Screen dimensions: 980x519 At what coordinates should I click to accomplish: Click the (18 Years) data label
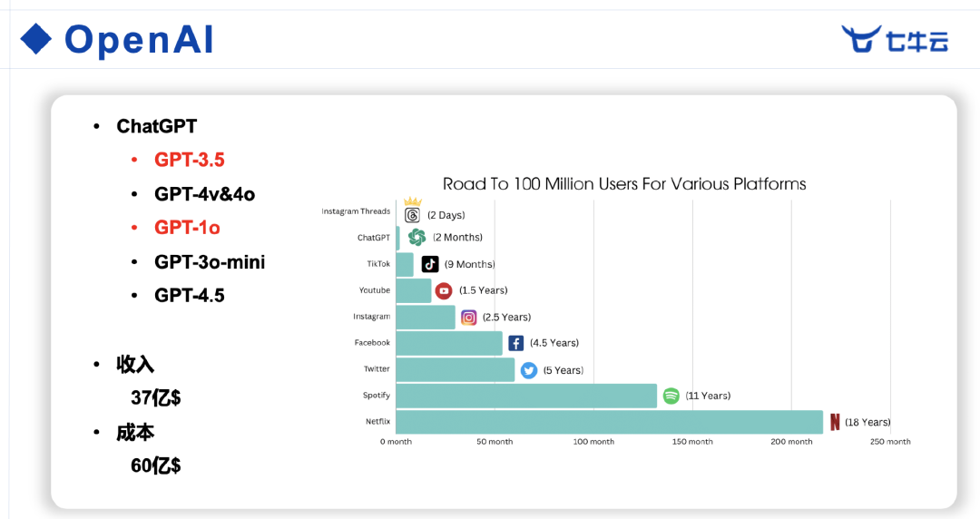[x=867, y=422]
